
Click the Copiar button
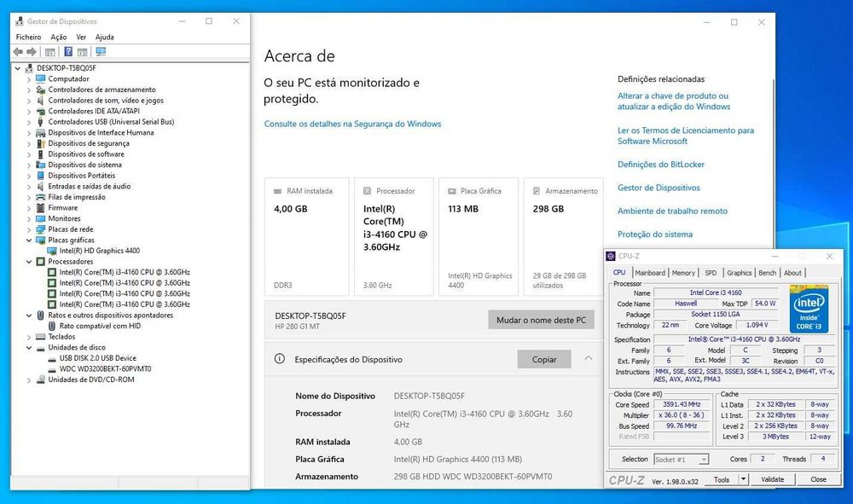point(544,359)
